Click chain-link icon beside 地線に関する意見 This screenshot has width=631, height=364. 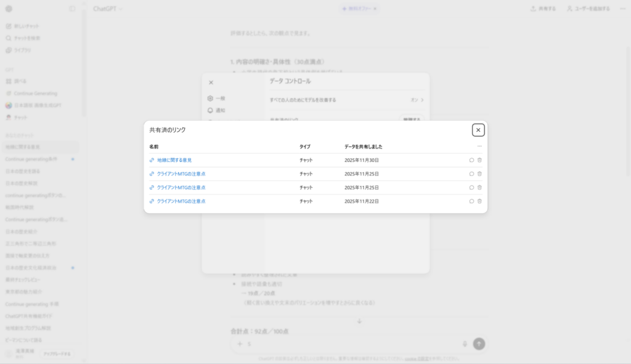tap(152, 160)
